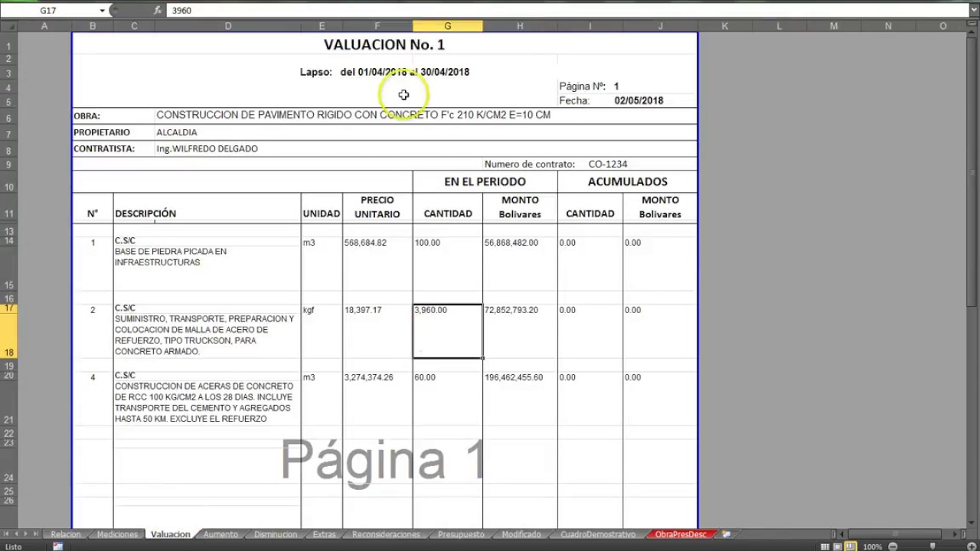Click the ALCALDIA owner cell
980x551 pixels.
tap(176, 132)
